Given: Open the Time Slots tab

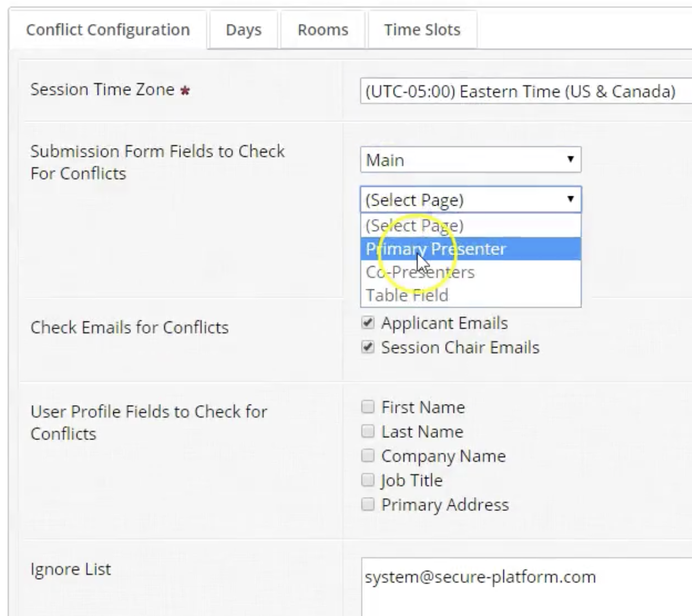Looking at the screenshot, I should click(422, 30).
